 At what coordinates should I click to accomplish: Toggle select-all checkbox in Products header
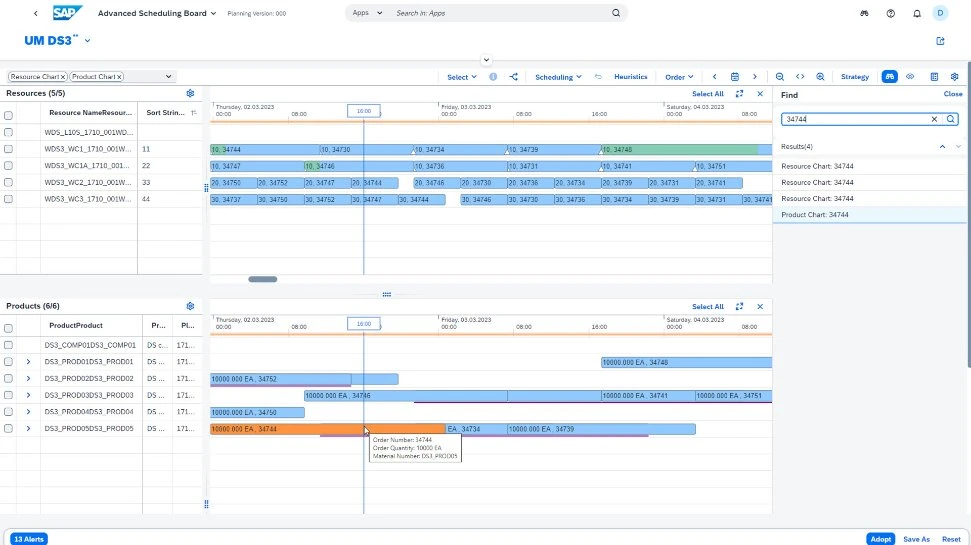tap(9, 326)
